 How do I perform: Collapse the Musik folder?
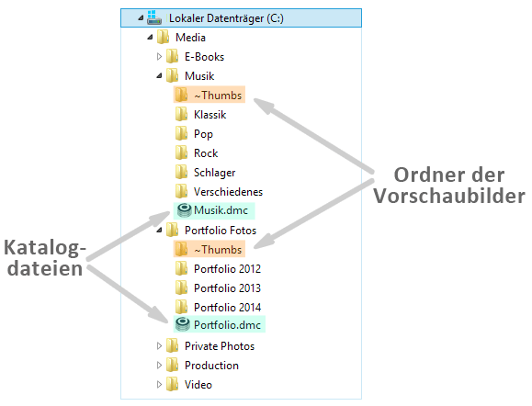click(159, 76)
